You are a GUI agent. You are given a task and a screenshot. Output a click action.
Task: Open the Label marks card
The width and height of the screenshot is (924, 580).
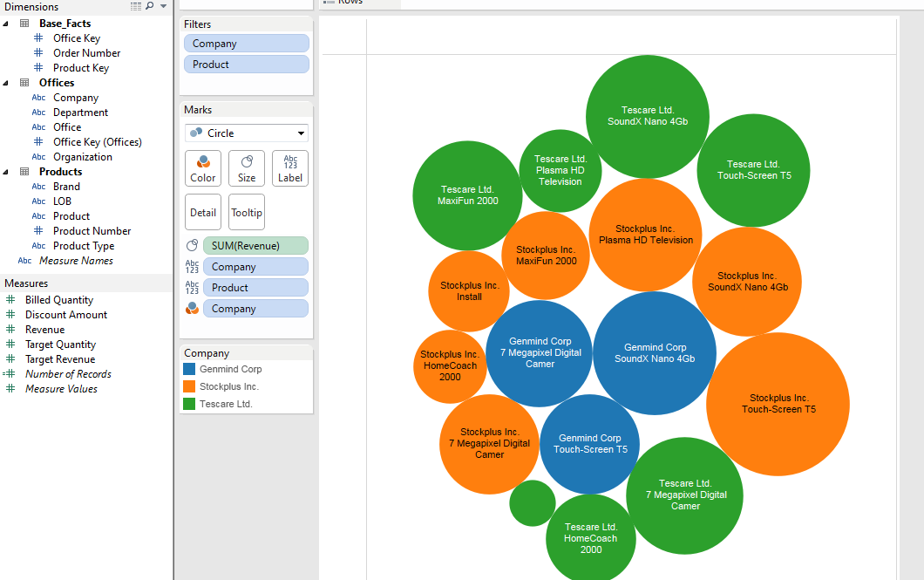290,168
